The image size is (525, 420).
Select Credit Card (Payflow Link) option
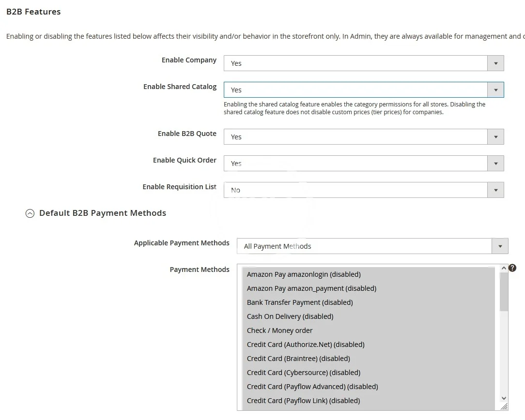[x=303, y=401]
